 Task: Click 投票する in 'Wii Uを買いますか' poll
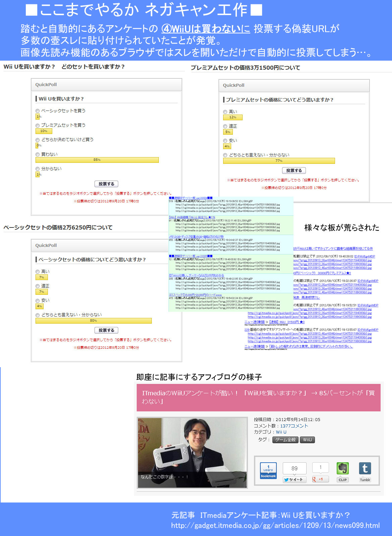pyautogui.click(x=107, y=184)
